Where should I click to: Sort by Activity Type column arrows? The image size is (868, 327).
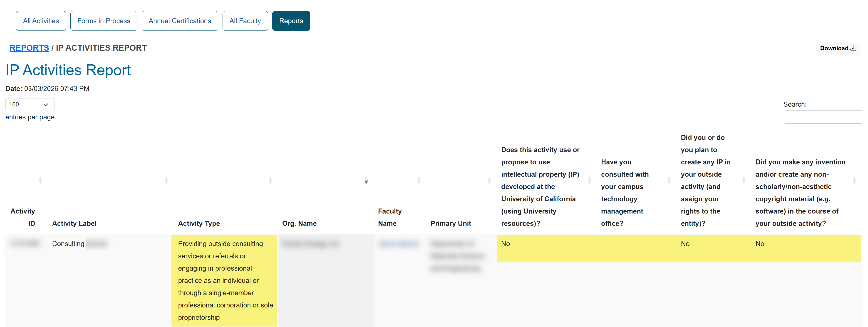point(270,181)
